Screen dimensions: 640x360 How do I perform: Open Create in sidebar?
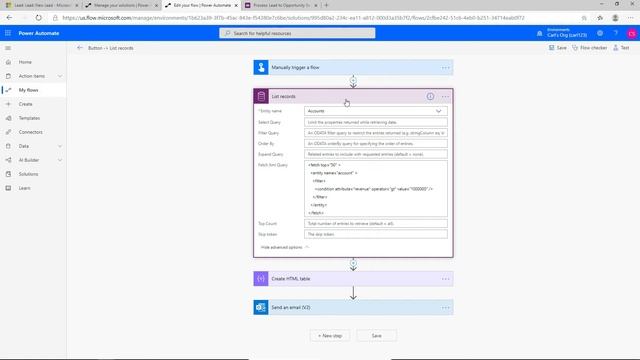tap(25, 104)
